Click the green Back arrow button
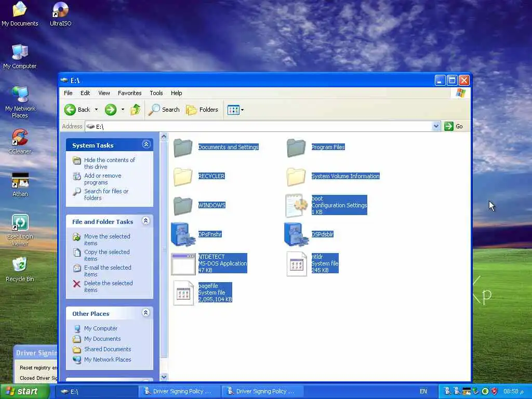Viewport: 532px width, 399px height. pyautogui.click(x=70, y=110)
